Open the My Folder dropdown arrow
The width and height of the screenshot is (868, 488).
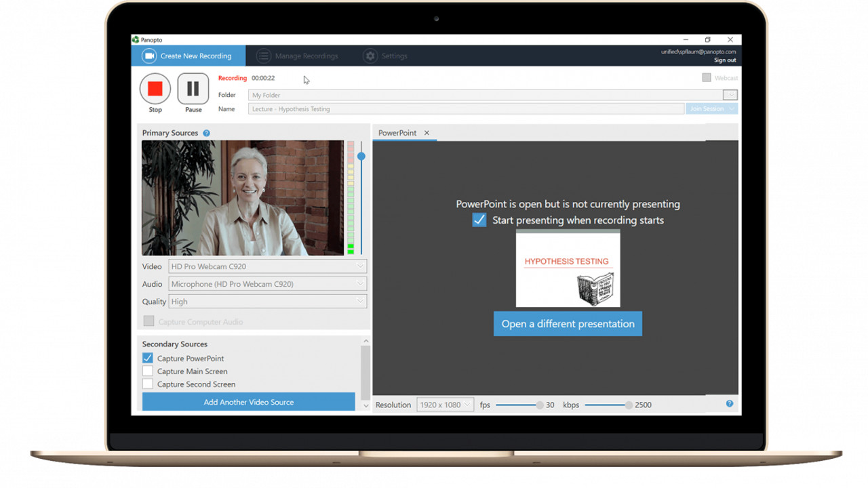tap(730, 95)
